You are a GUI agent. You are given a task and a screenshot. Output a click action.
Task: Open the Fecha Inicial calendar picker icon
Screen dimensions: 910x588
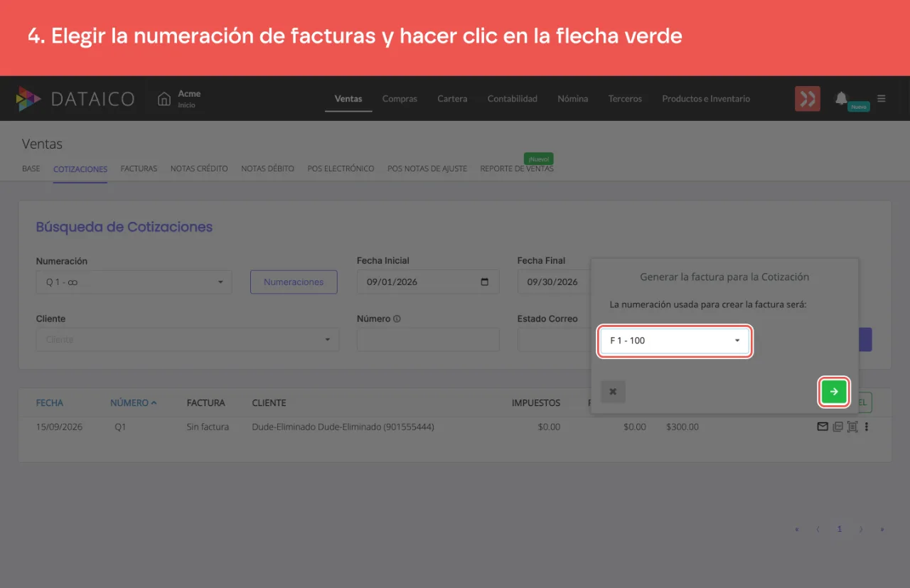[x=485, y=282]
